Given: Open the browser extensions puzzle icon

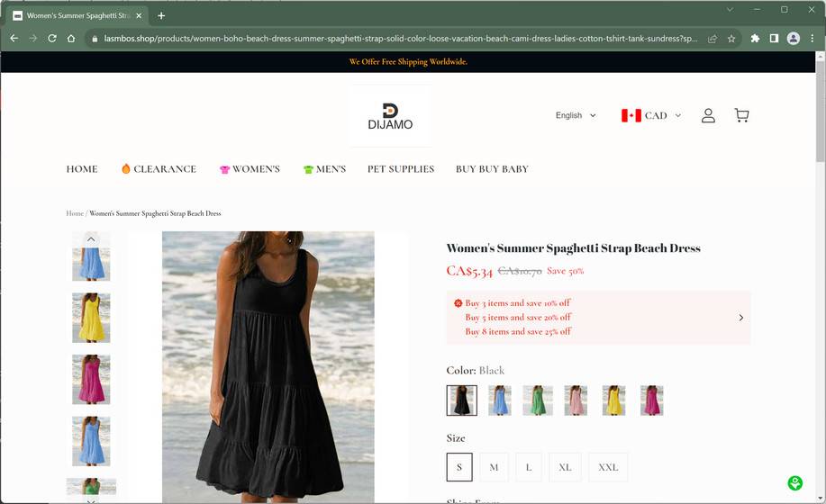Looking at the screenshot, I should tap(755, 39).
